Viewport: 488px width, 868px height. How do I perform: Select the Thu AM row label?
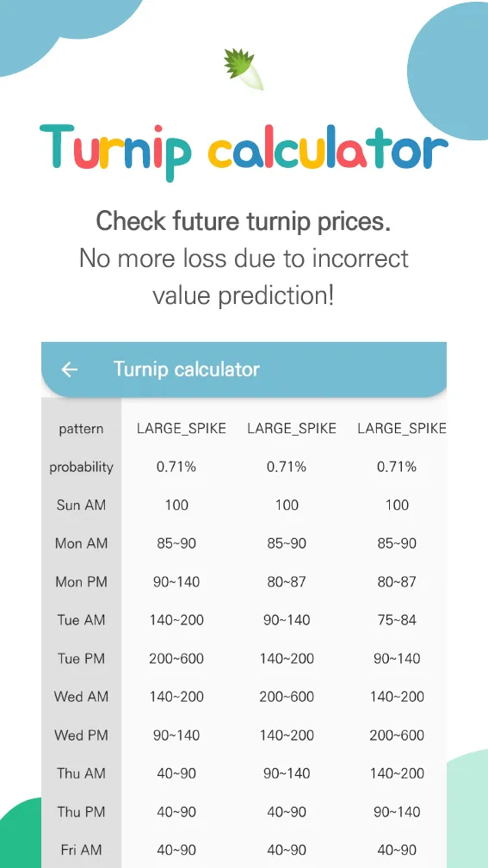click(81, 774)
